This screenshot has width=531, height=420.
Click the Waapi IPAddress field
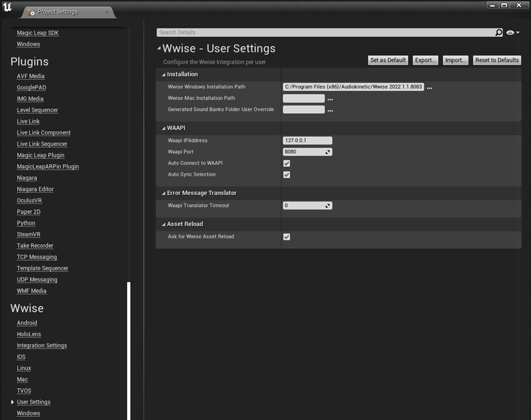coord(307,140)
